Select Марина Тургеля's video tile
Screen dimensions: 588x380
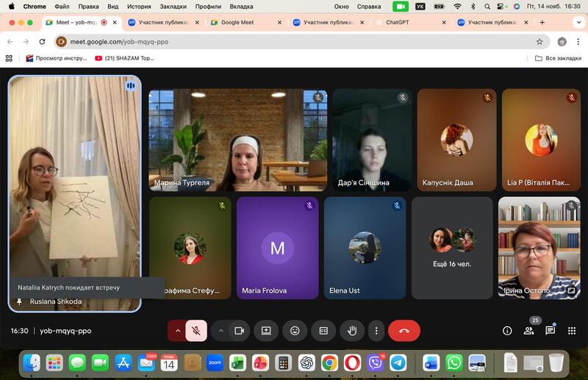237,140
